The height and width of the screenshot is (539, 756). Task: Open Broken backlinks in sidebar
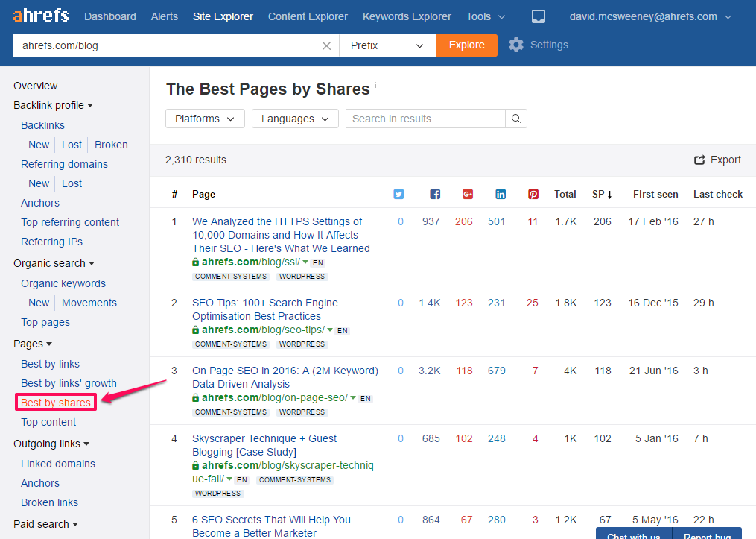pyautogui.click(x=111, y=145)
